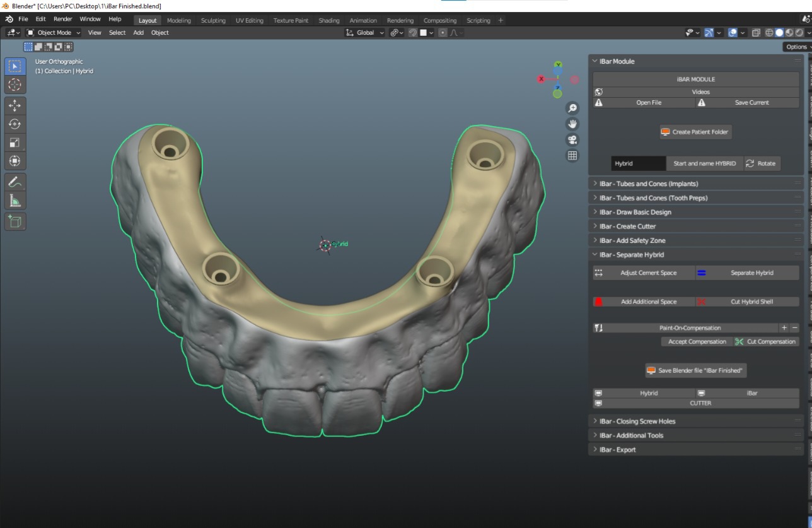Click Cut Hybrid Shell button

tap(747, 302)
